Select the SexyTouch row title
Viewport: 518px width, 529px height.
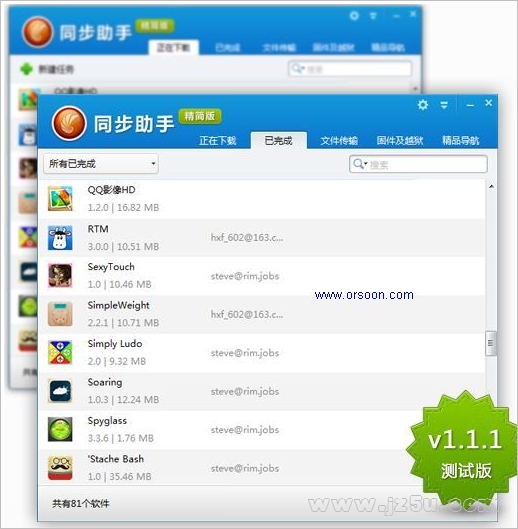[111, 267]
